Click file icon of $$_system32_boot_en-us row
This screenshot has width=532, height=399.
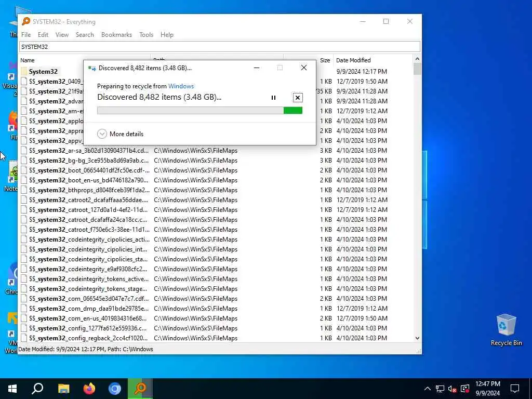24,180
